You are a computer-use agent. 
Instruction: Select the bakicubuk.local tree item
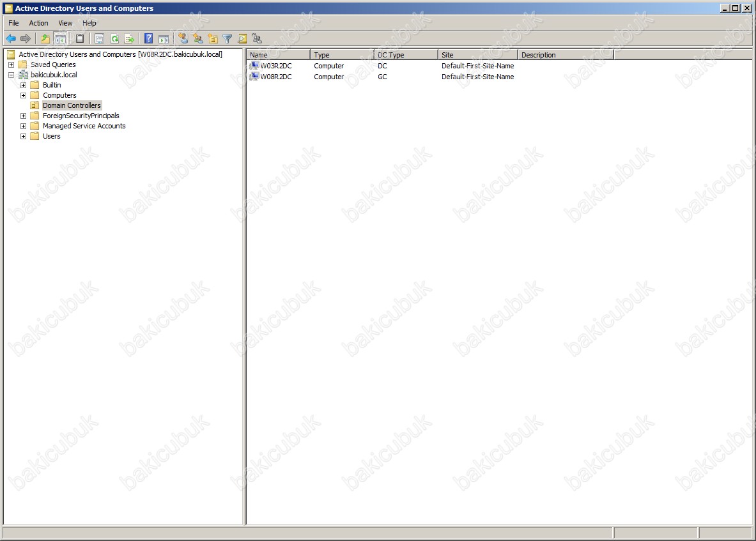[54, 75]
